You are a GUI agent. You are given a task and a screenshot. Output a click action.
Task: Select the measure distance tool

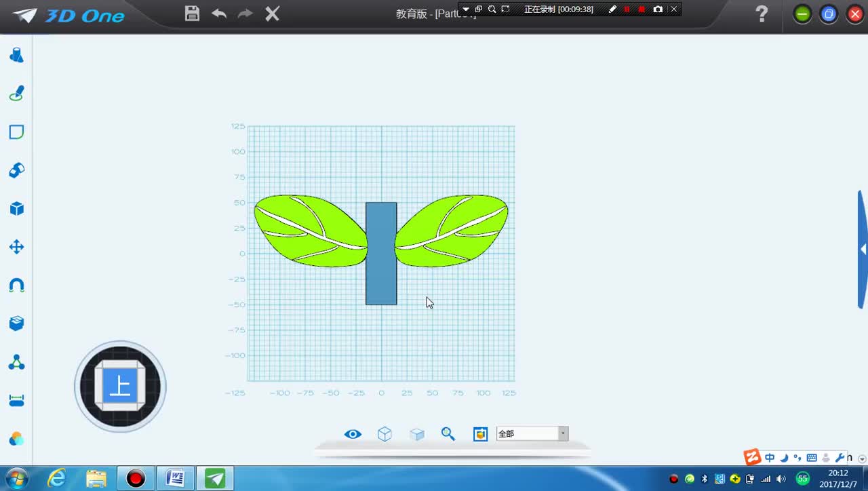pos(16,401)
